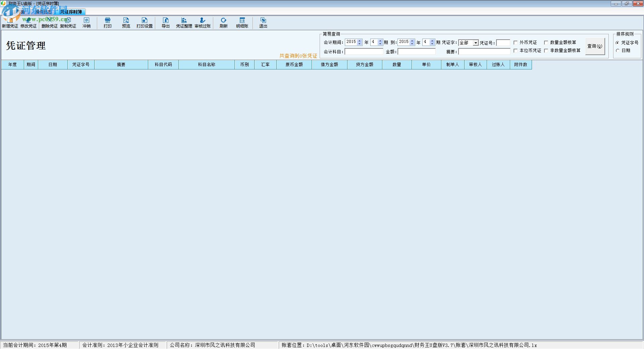
Task: Select the 日期 sort rule radio button
Action: pyautogui.click(x=618, y=51)
